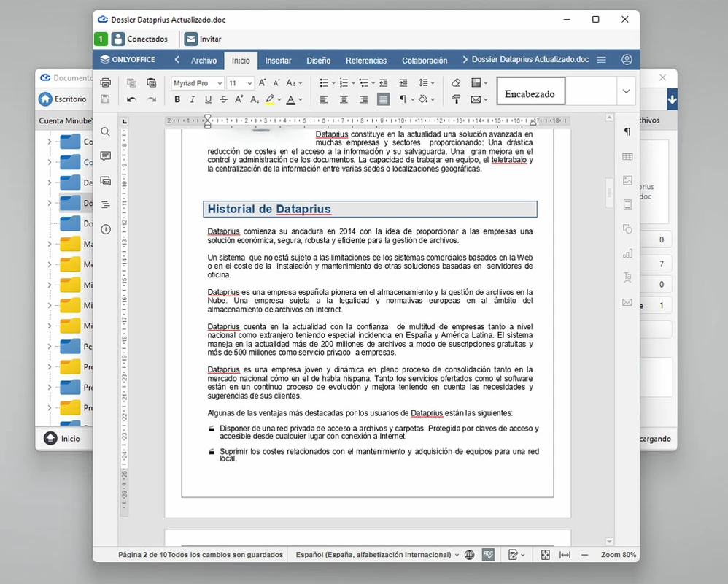Click the spell check icon in status bar
Image resolution: width=728 pixels, height=584 pixels.
(x=488, y=554)
